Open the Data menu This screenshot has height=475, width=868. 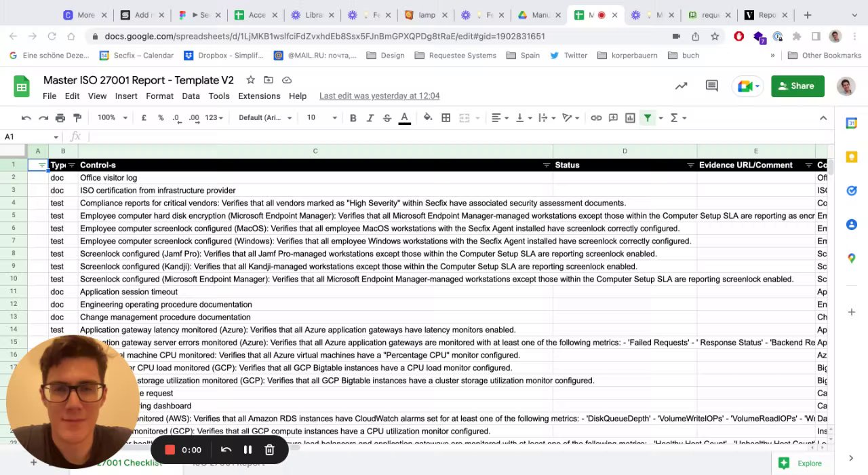pos(191,96)
